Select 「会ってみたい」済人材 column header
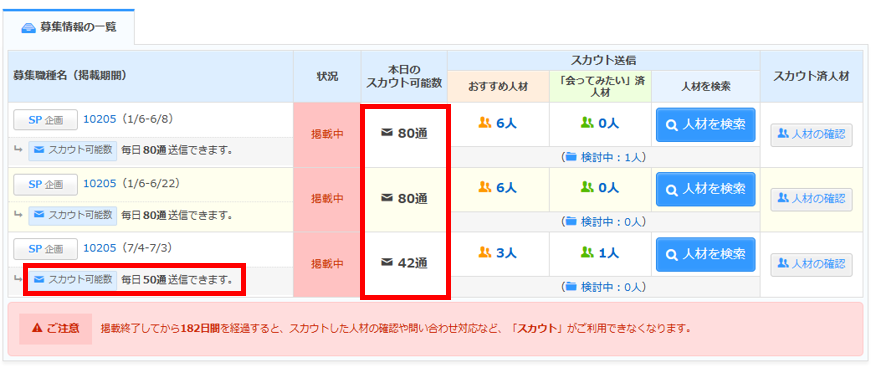The image size is (877, 368). pos(601,87)
